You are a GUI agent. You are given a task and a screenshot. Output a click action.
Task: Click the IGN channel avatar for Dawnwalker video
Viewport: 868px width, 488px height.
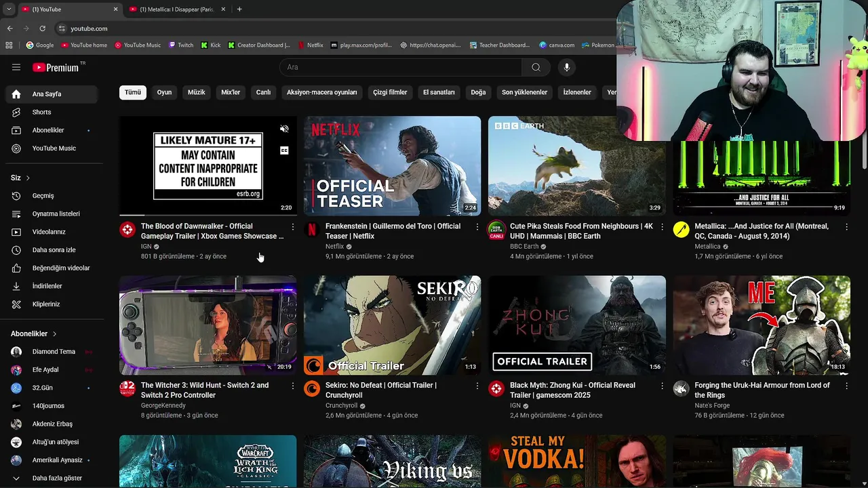point(127,229)
